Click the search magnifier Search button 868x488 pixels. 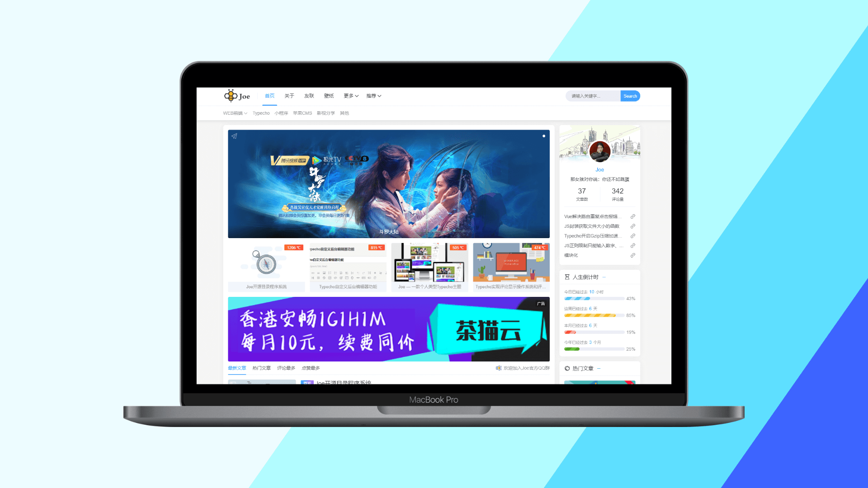(630, 96)
